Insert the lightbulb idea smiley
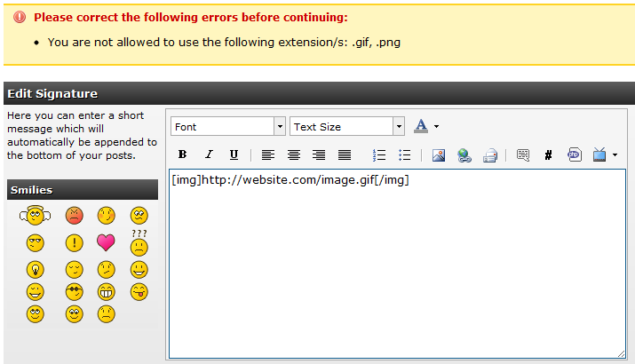 (36, 270)
